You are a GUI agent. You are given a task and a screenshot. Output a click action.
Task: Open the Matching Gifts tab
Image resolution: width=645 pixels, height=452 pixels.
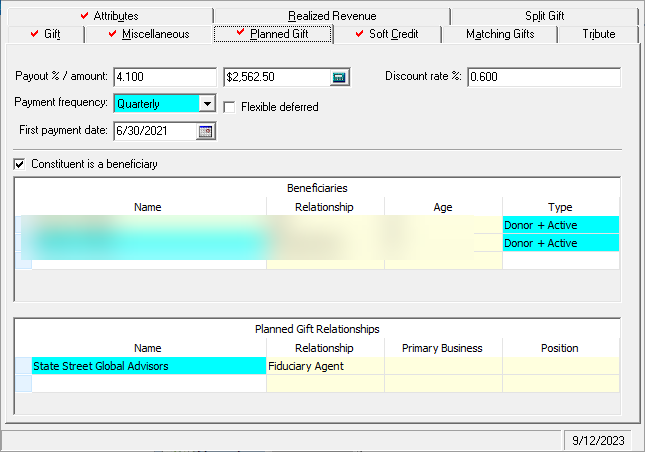pos(500,34)
